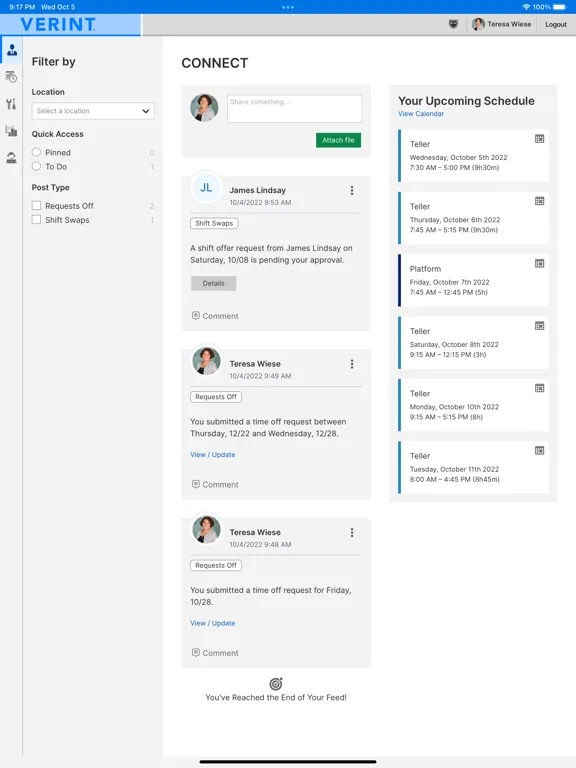Select the To Do radio button
Image resolution: width=576 pixels, height=768 pixels.
click(36, 167)
